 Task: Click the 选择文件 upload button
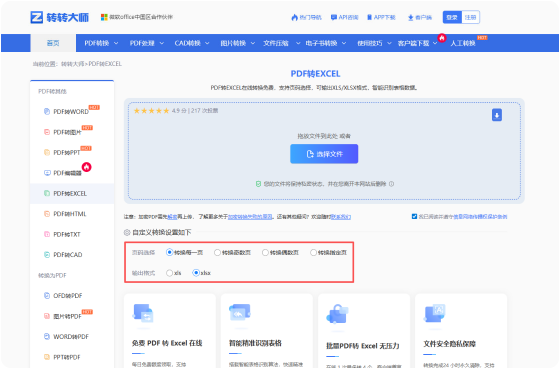[x=324, y=154]
